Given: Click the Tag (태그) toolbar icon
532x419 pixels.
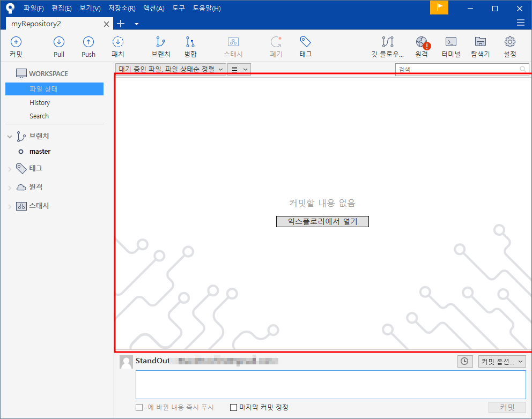Looking at the screenshot, I should [305, 42].
